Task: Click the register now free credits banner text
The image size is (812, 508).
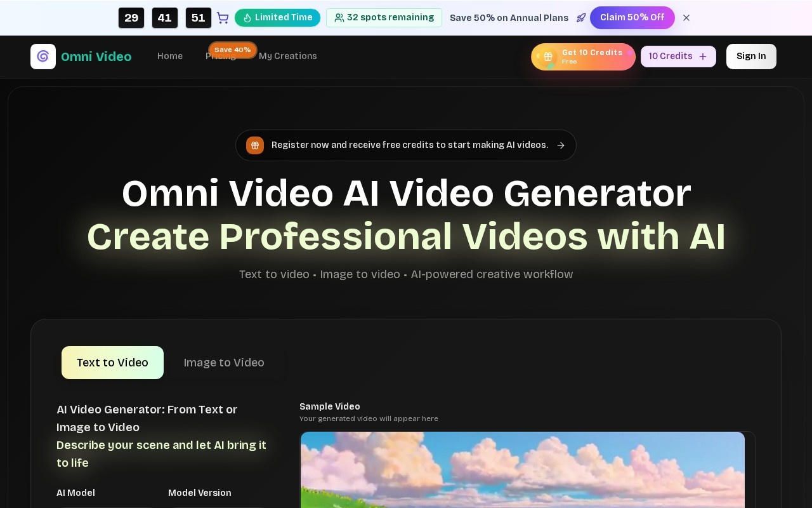Action: (410, 145)
